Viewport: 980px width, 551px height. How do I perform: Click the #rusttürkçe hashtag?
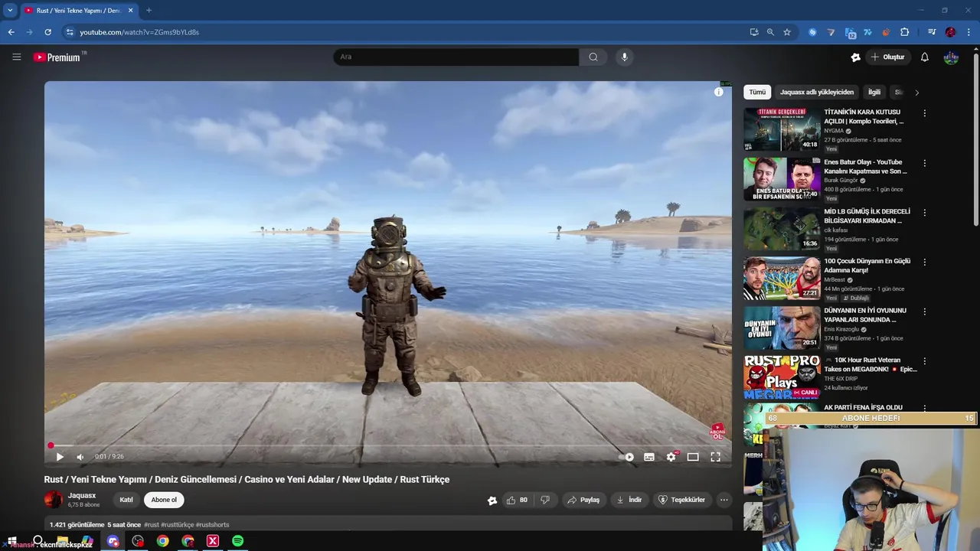click(178, 525)
